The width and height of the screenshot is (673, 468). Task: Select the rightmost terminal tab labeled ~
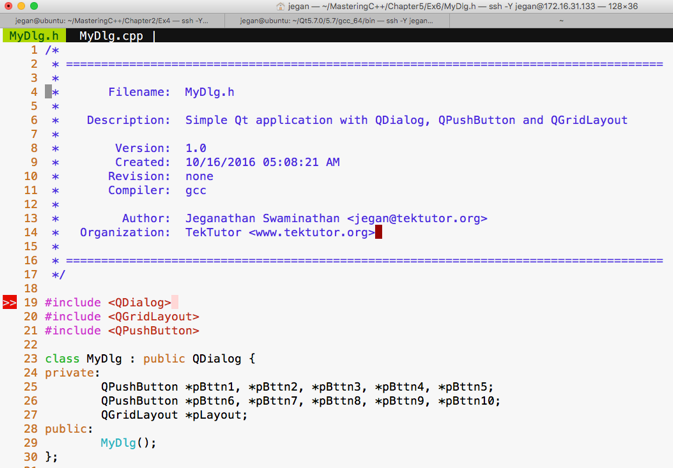[x=560, y=20]
